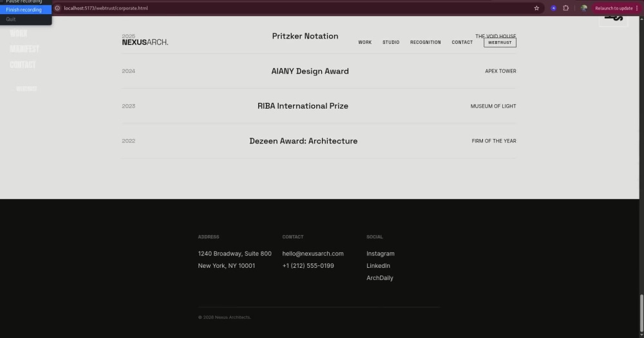Click the APEX TOWER project label
This screenshot has width=644, height=338.
(x=500, y=71)
